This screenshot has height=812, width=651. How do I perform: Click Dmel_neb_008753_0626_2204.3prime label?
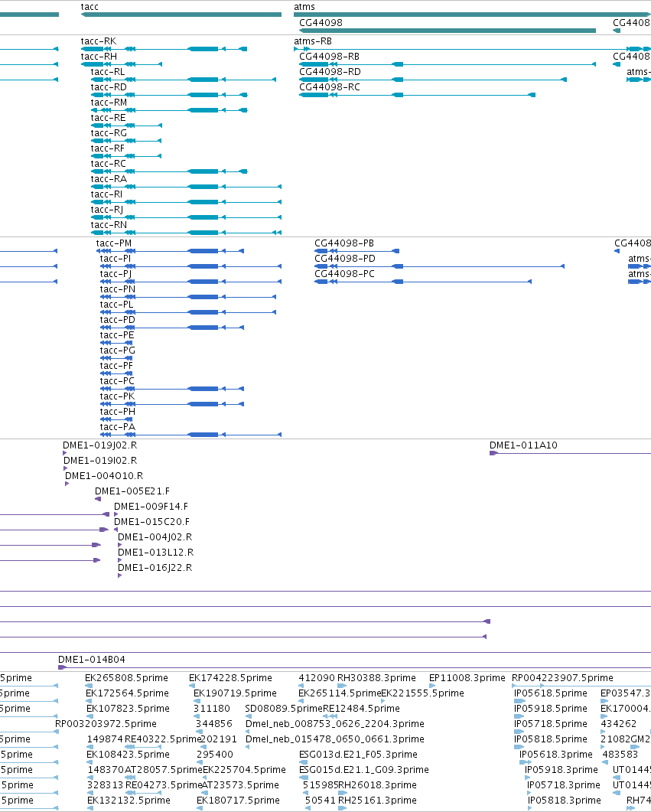(x=335, y=724)
